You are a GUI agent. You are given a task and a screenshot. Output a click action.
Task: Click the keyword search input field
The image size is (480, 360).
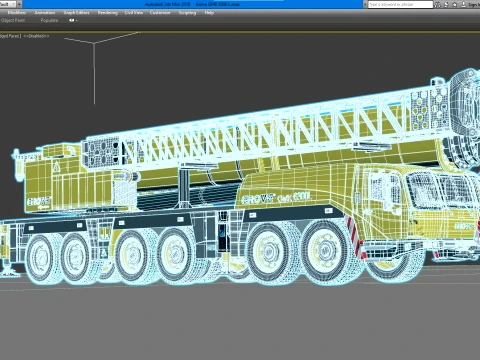[x=400, y=4]
